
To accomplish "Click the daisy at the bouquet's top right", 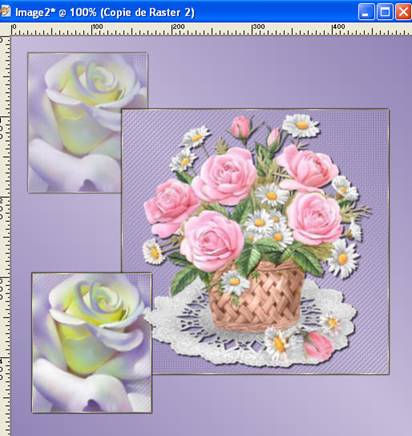I will 301,125.
